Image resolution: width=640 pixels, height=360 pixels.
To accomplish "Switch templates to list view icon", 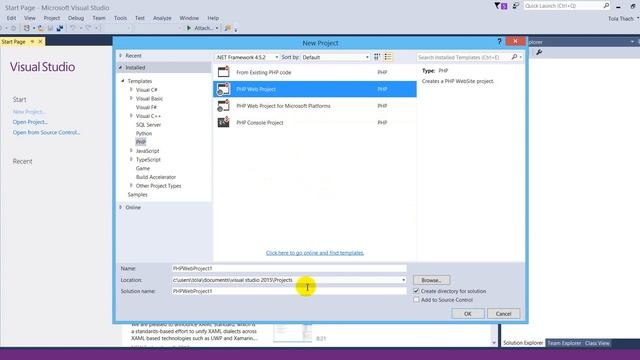I will click(x=388, y=57).
